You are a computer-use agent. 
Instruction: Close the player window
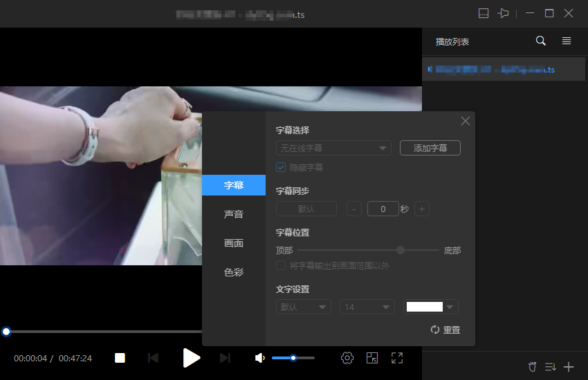[x=569, y=14]
